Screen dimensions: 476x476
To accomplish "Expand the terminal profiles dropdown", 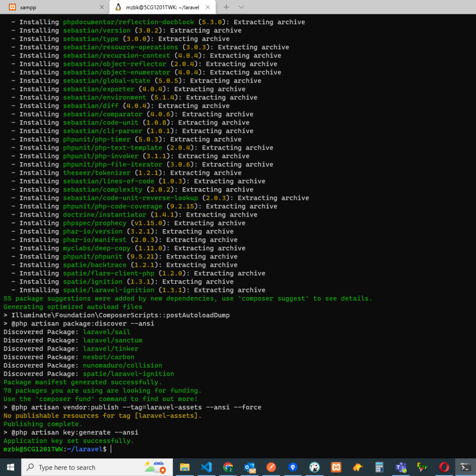I will pos(241,7).
